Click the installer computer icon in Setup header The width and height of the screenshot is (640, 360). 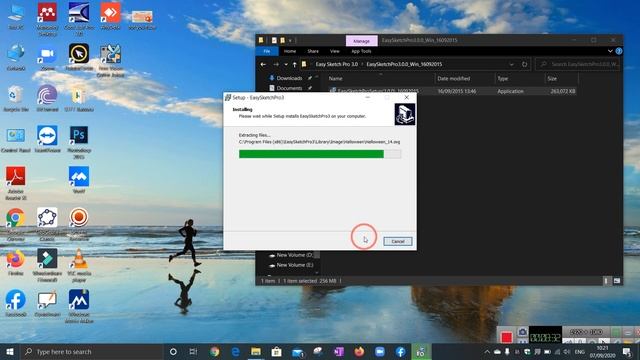pyautogui.click(x=405, y=114)
